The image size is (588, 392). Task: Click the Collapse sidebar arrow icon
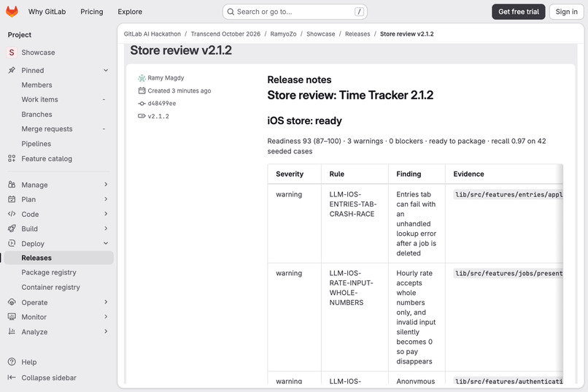click(12, 377)
